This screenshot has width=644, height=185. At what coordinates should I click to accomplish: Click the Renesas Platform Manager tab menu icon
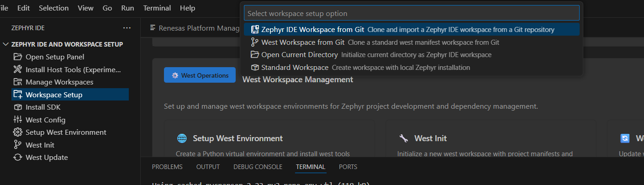coord(153,28)
